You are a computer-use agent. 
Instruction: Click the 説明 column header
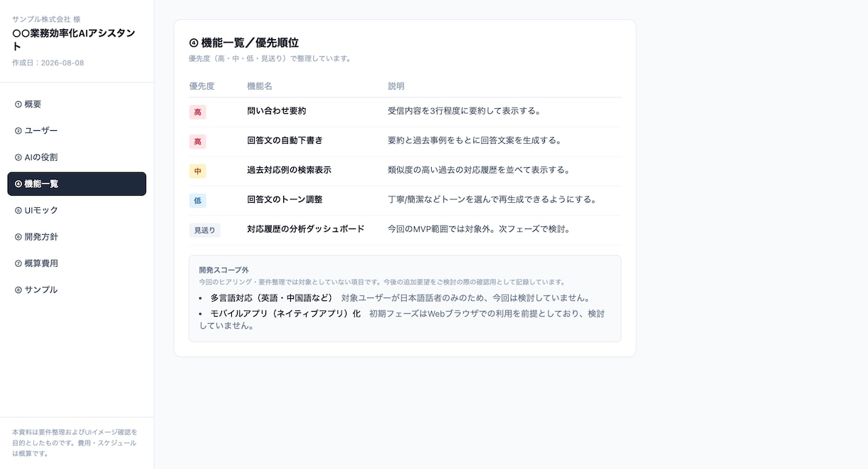point(396,86)
